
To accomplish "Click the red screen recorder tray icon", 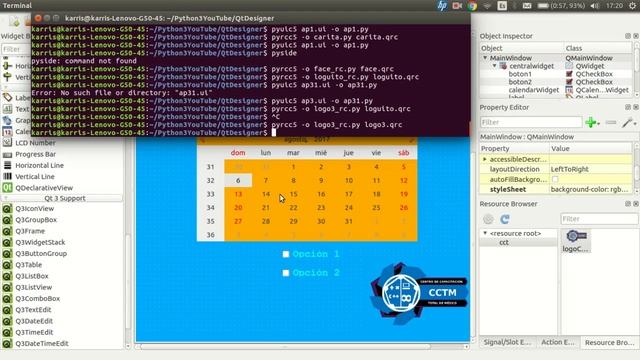I will point(457,6).
